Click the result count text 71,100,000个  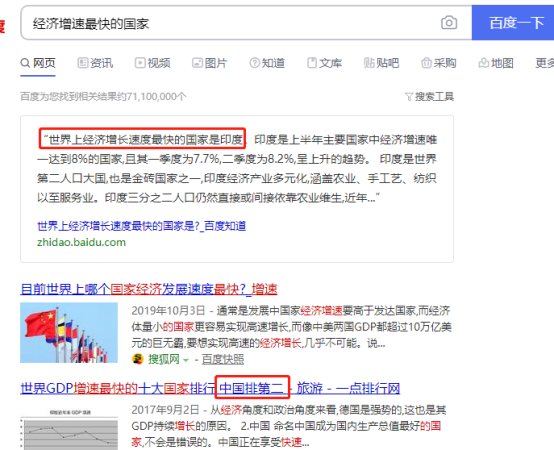[x=103, y=96]
